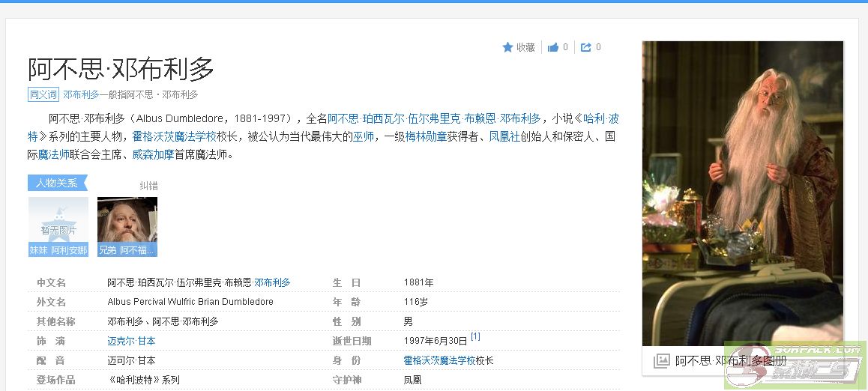Click the like count 0 beside thumbs-up

pos(565,47)
